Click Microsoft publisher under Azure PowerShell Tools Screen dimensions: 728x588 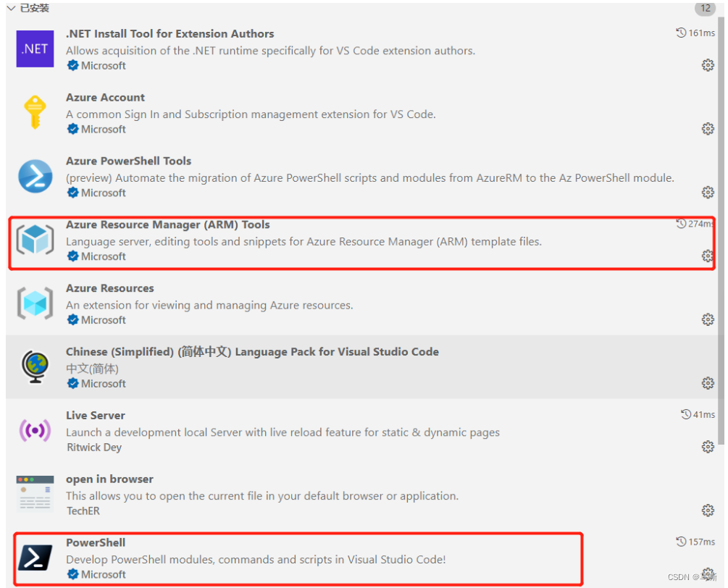tap(103, 193)
